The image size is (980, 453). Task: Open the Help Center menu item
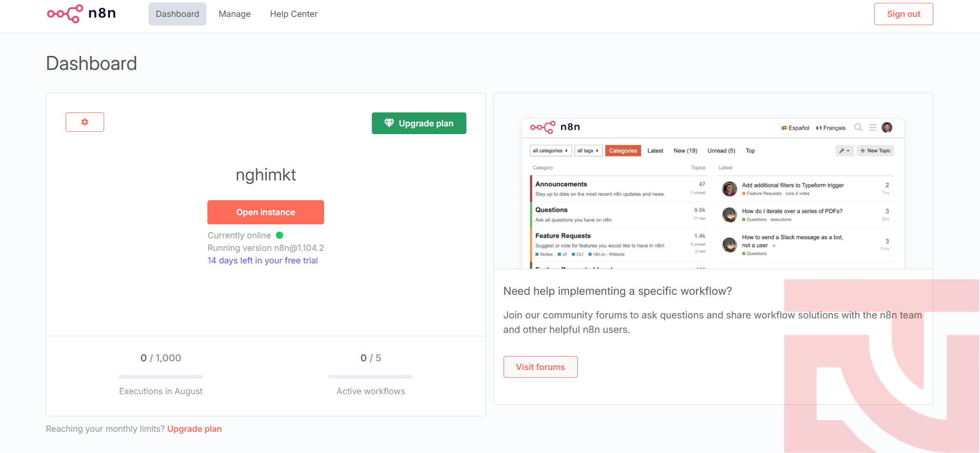click(x=294, y=14)
